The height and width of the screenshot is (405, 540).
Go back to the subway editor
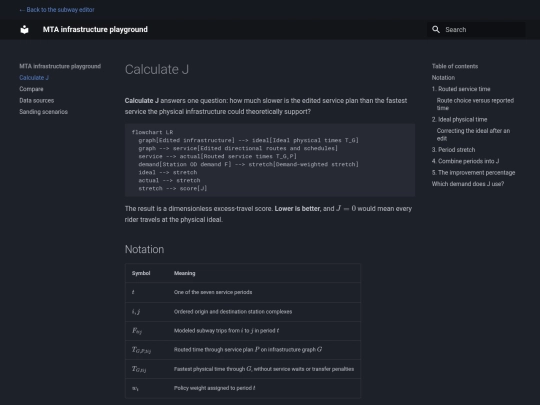click(x=57, y=10)
